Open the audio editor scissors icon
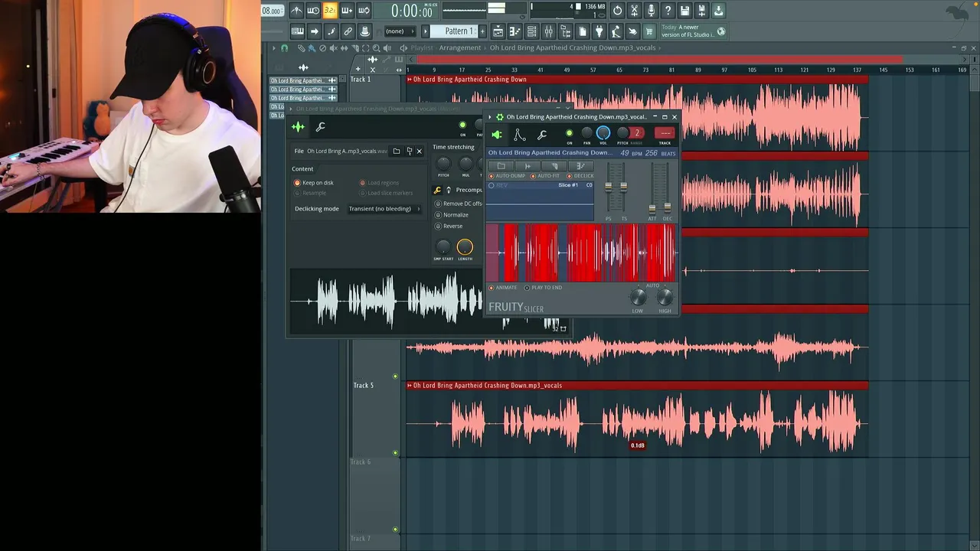980x551 pixels. coord(634,11)
